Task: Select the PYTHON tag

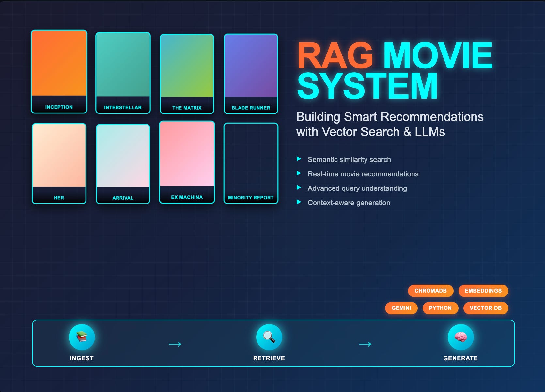Action: [x=441, y=308]
